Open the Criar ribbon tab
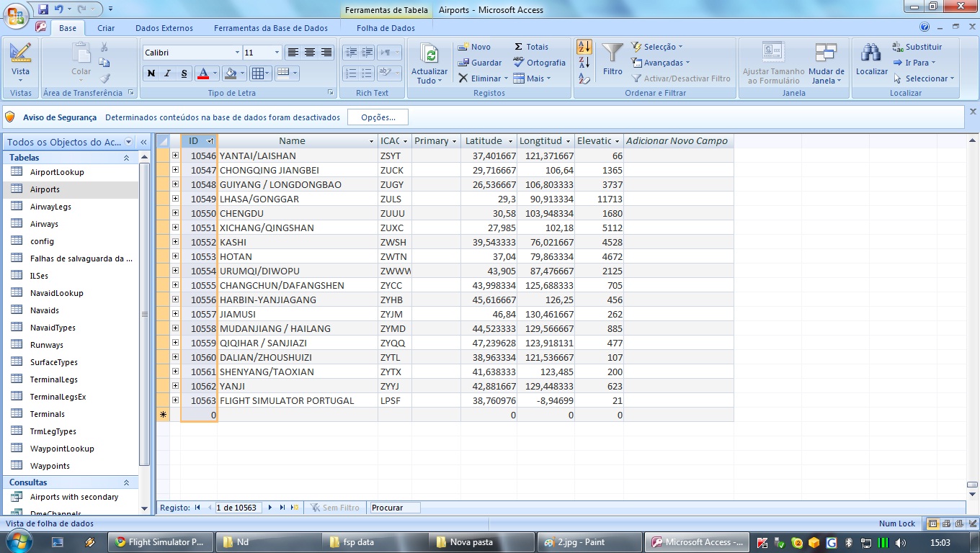This screenshot has width=980, height=553. 106,28
